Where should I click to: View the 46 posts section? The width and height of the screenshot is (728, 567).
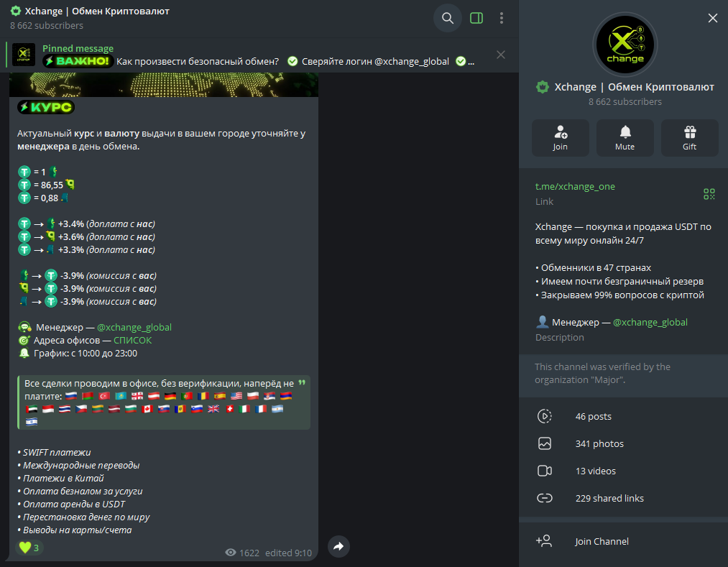tap(623, 417)
